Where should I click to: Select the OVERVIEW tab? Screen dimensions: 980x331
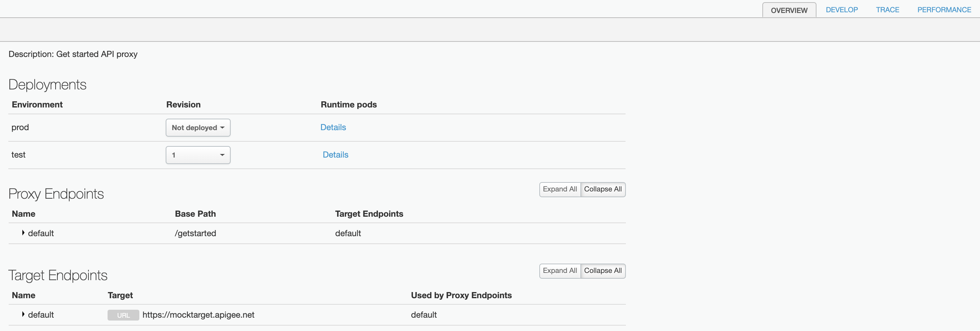pos(789,10)
